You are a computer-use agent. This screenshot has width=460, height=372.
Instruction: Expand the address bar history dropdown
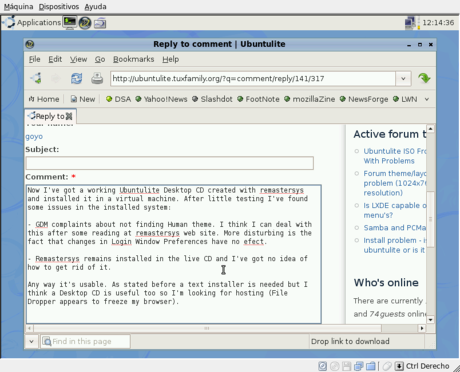coord(403,79)
